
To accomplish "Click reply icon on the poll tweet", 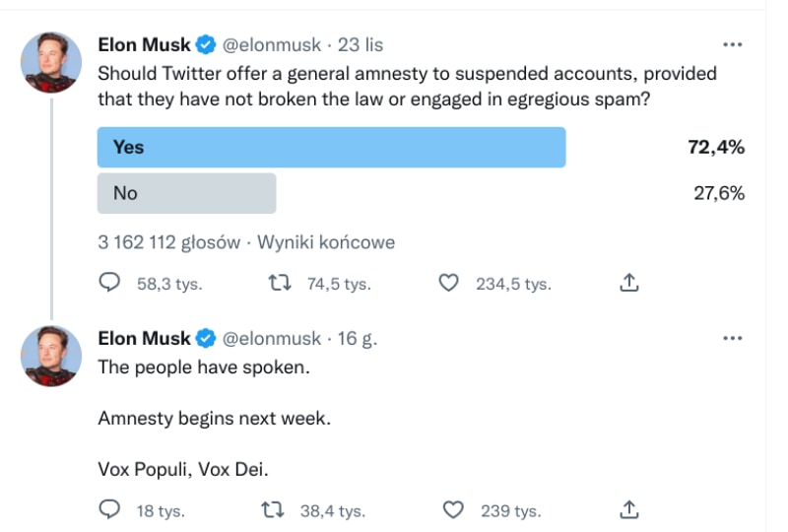I will click(x=109, y=284).
